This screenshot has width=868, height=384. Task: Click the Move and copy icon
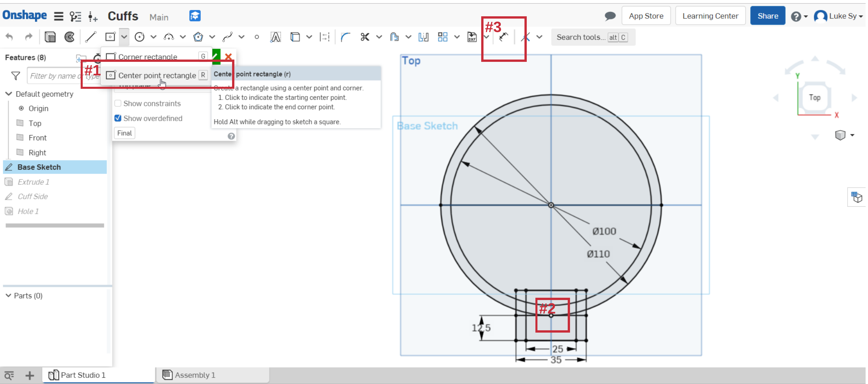tap(503, 37)
